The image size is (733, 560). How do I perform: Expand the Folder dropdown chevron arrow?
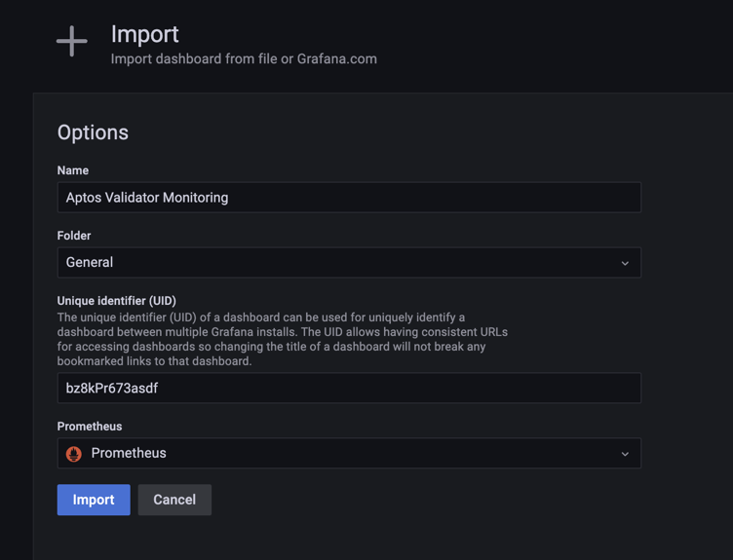point(625,263)
